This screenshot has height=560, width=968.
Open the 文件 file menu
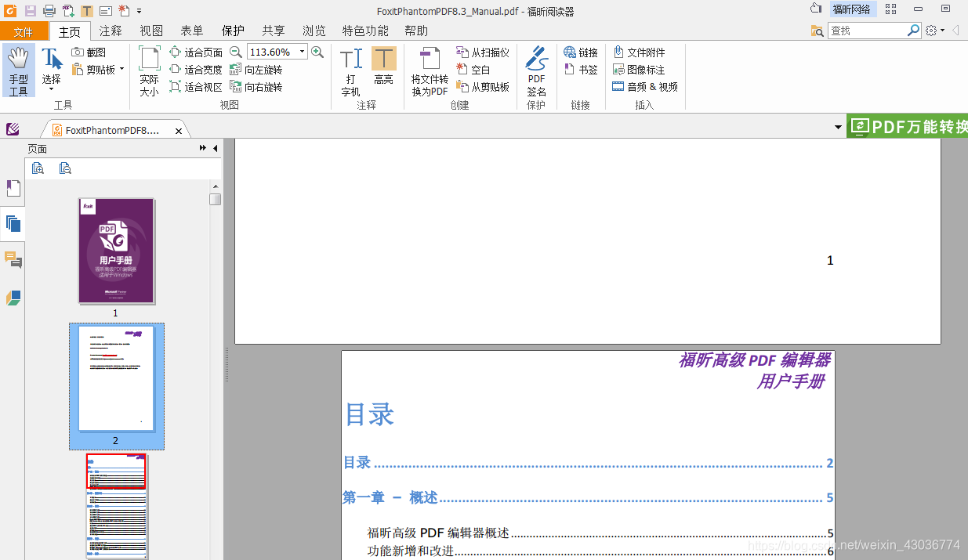[24, 31]
